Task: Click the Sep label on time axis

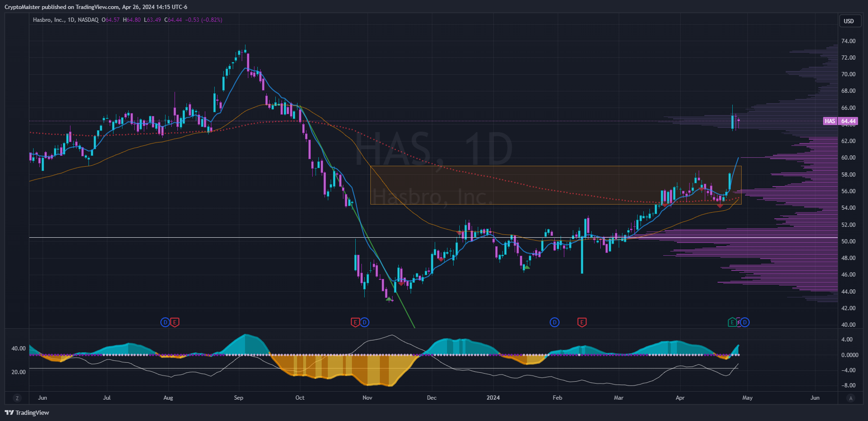Action: [x=238, y=398]
